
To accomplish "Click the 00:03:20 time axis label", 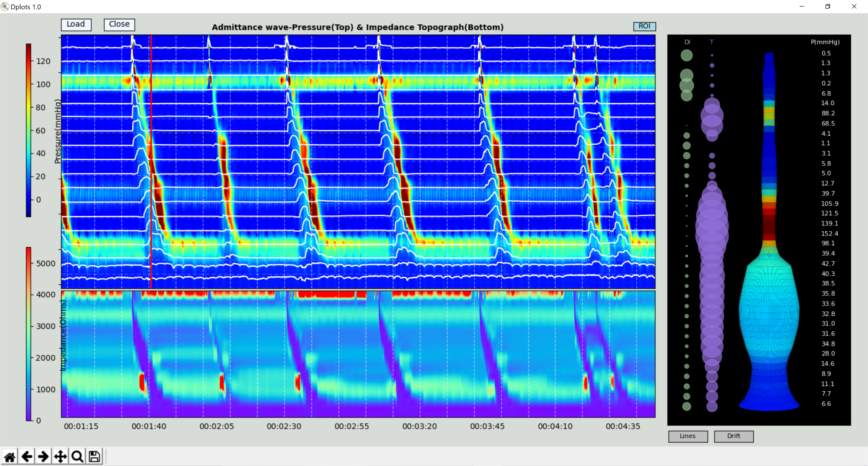I will (420, 426).
